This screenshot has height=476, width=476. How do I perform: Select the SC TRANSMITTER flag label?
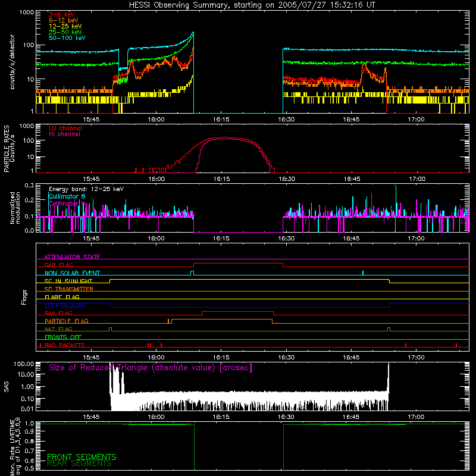[68, 289]
